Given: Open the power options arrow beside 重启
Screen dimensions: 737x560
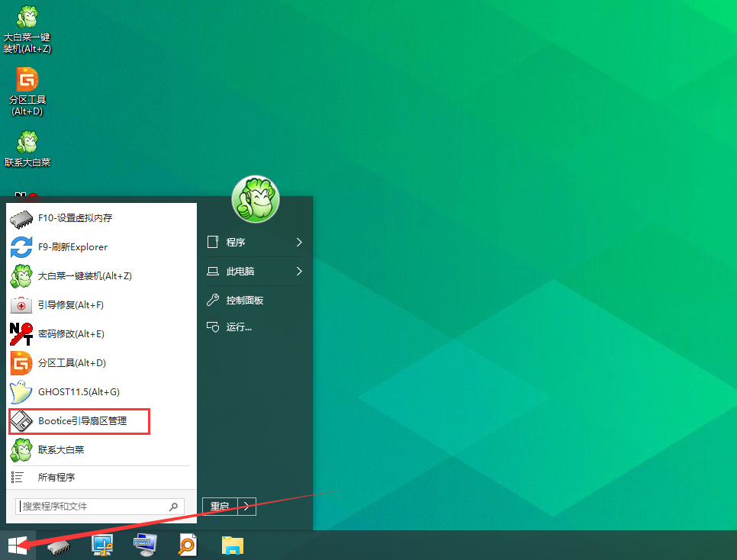Looking at the screenshot, I should 246,507.
